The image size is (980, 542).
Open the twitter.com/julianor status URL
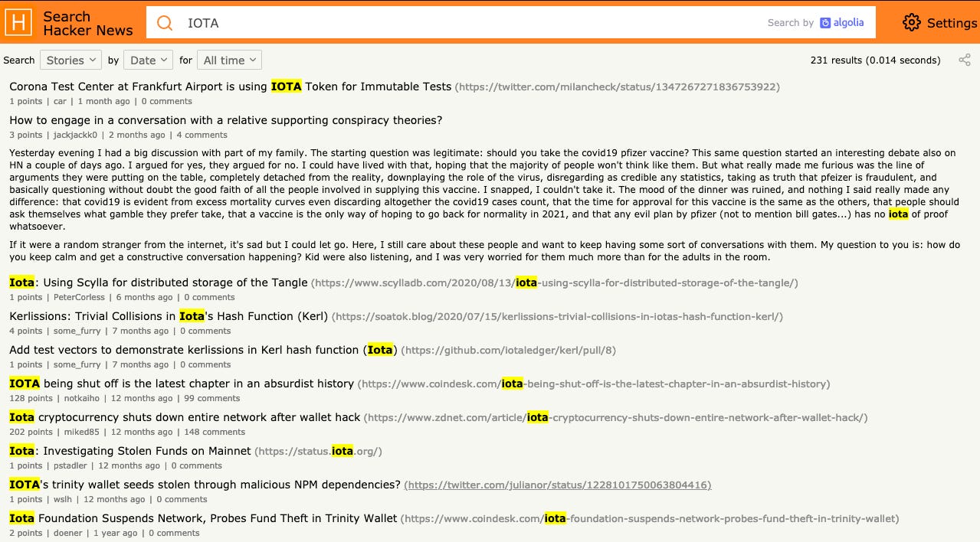point(558,485)
